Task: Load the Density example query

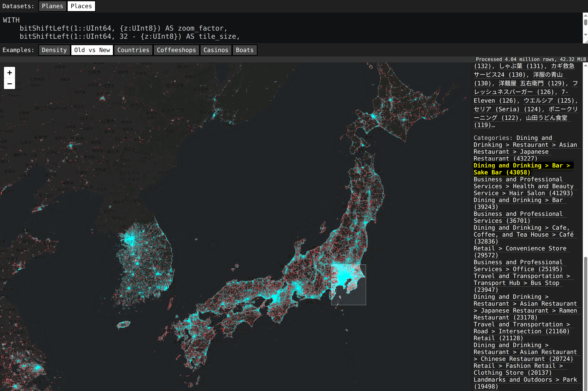Action: click(x=54, y=50)
